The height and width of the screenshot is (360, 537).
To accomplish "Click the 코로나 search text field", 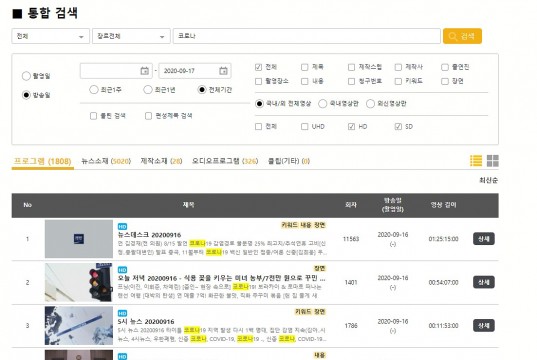I will (x=307, y=36).
